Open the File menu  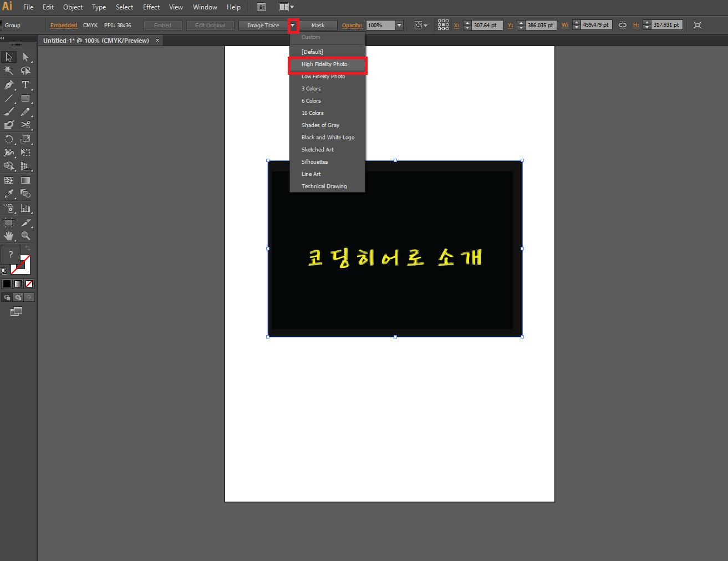tap(28, 7)
